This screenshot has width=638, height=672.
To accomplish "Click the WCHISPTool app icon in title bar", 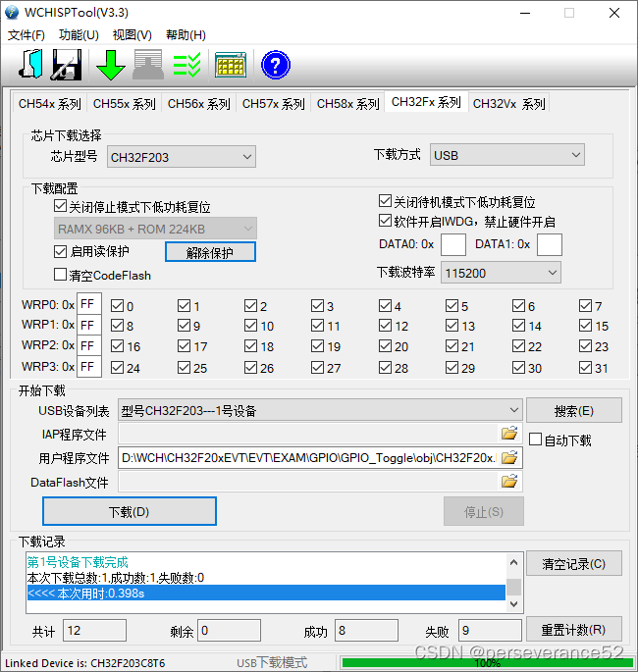I will pyautogui.click(x=12, y=13).
